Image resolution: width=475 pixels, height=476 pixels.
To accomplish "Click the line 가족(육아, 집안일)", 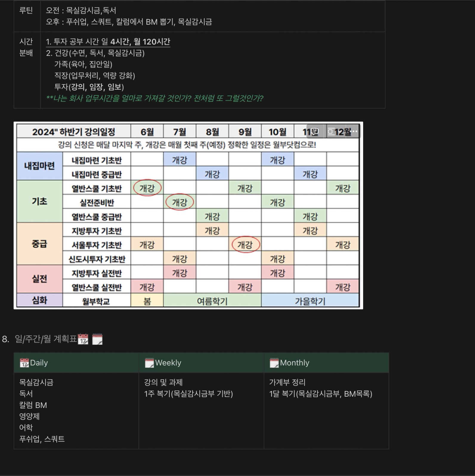I will (83, 64).
